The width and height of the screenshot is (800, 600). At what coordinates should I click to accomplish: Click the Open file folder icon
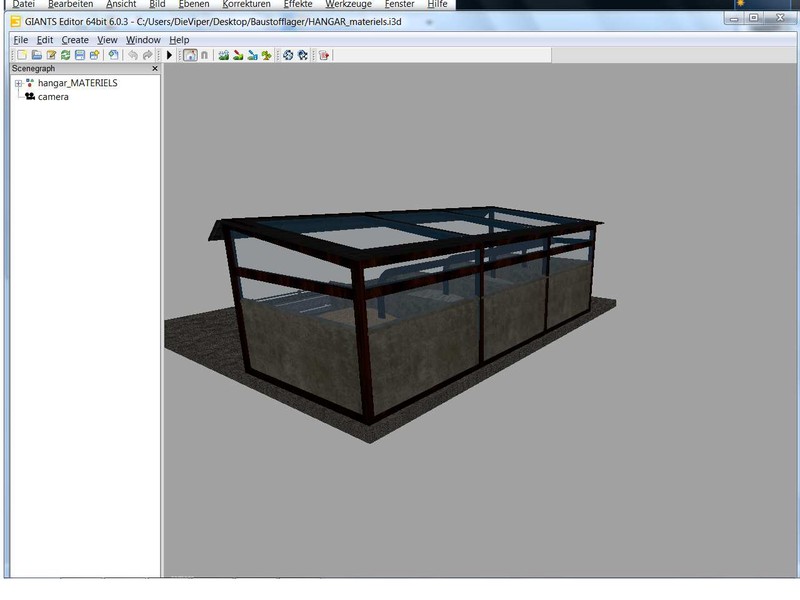tap(36, 55)
